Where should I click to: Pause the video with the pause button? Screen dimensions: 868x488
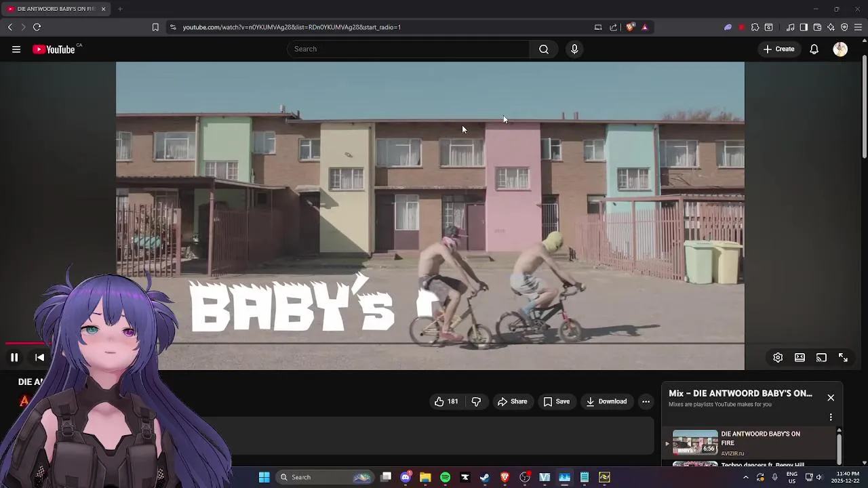pyautogui.click(x=14, y=357)
